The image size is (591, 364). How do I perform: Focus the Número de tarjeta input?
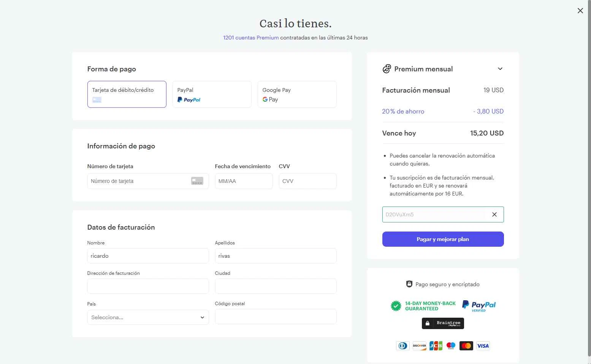pos(148,181)
